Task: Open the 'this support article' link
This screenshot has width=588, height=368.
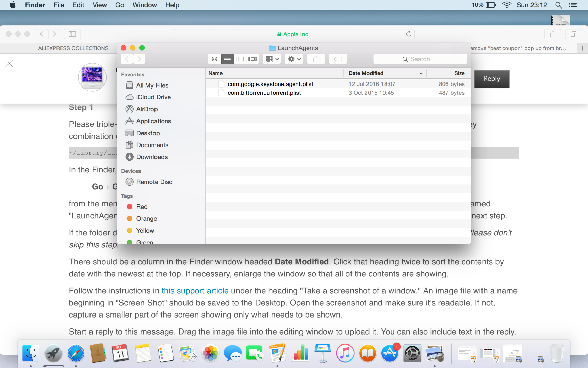Action: 195,291
